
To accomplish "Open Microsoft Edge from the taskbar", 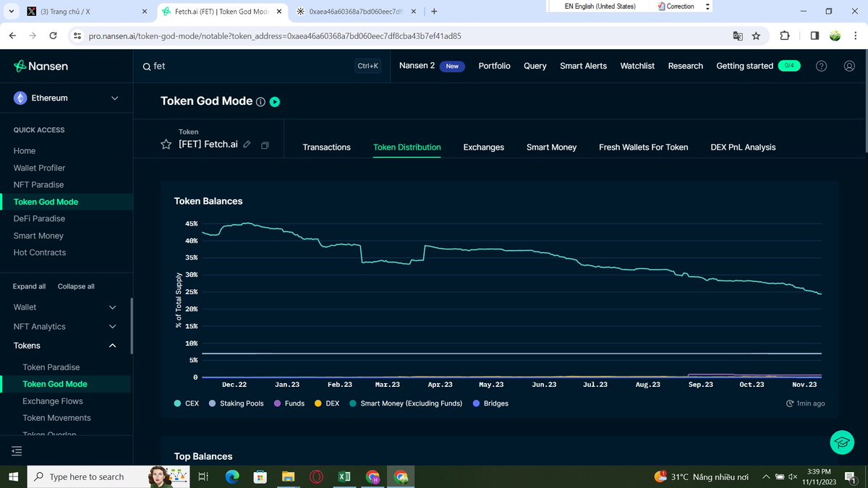I will click(x=231, y=476).
